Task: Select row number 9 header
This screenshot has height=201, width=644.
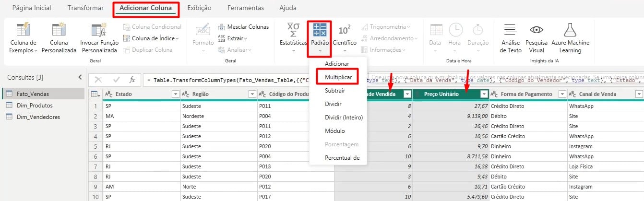Action: pyautogui.click(x=95, y=187)
